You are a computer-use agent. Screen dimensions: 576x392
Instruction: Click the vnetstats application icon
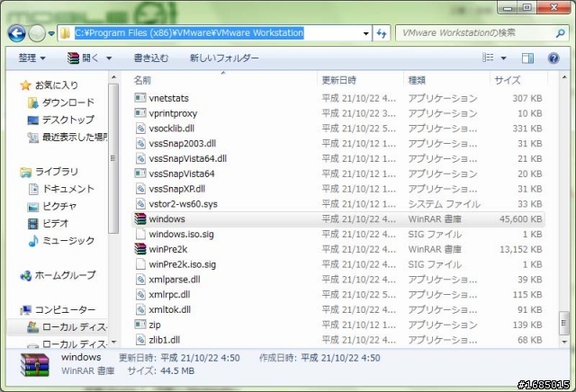140,98
